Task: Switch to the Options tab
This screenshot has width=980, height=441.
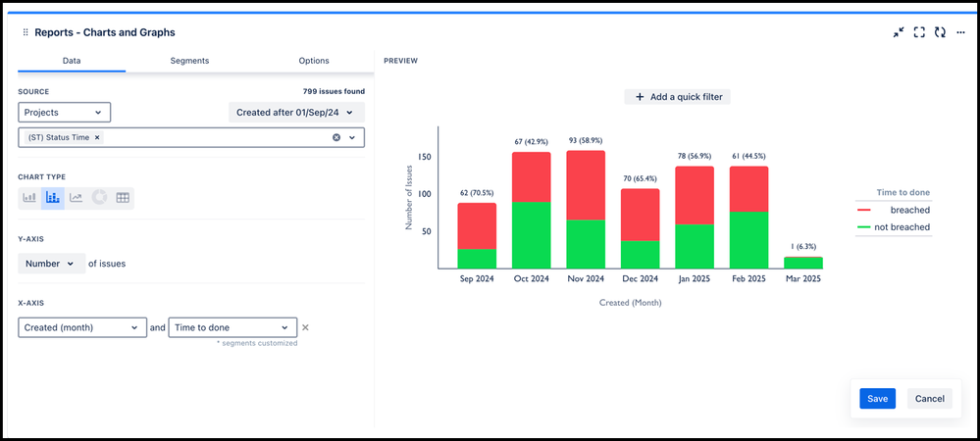Action: 314,61
